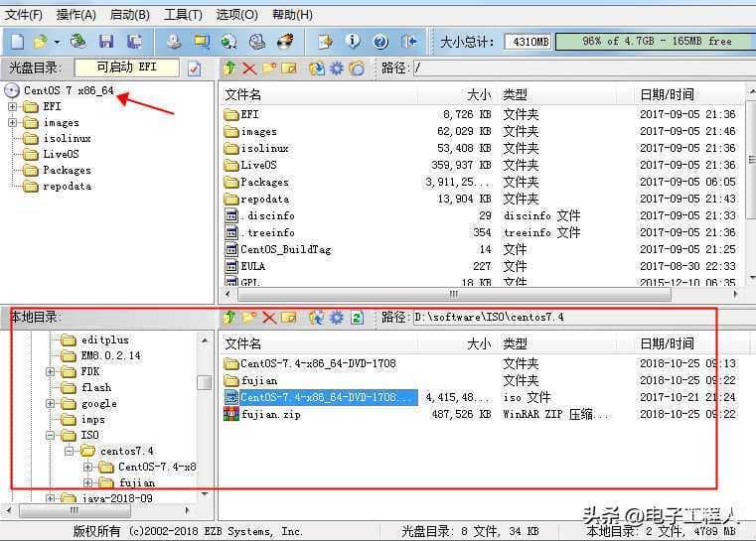Click green Refresh icon in local pane toolbar
The width and height of the screenshot is (756, 541).
click(357, 318)
